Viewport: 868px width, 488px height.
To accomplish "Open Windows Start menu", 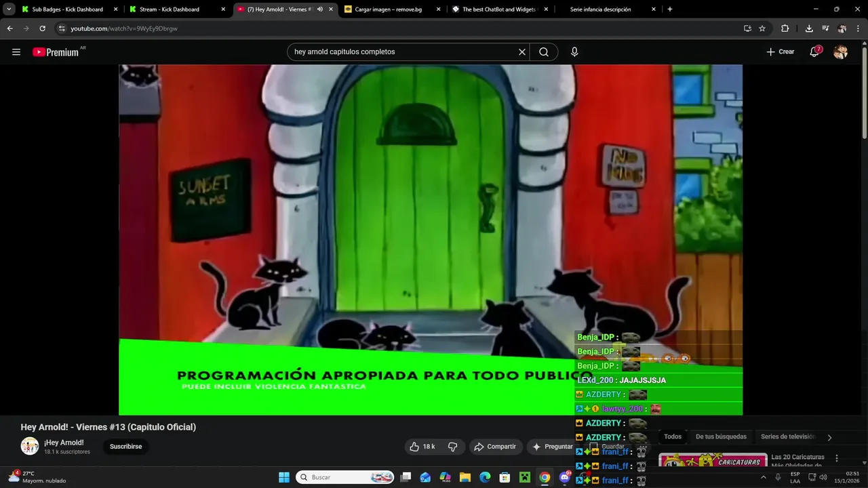I will (284, 477).
